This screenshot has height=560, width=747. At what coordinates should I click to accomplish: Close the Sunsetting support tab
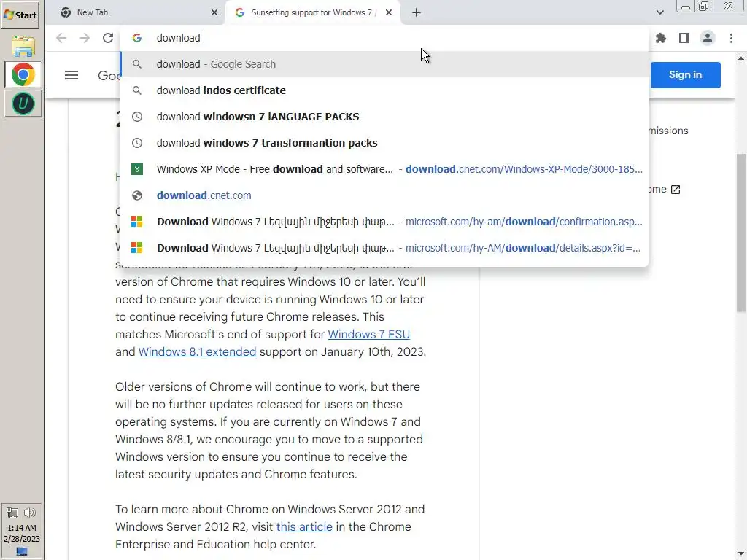pyautogui.click(x=389, y=12)
